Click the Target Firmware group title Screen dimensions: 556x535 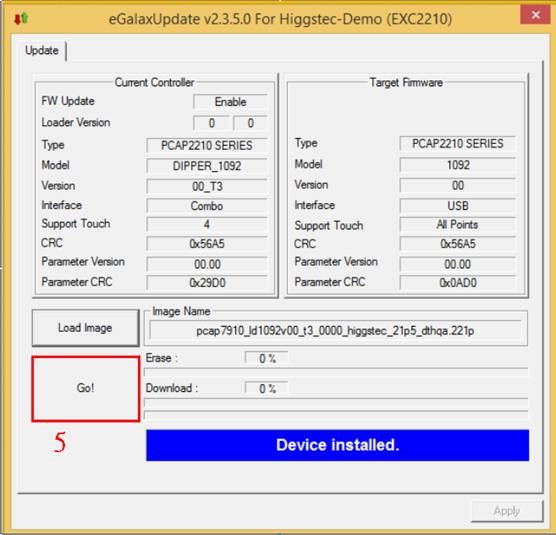pyautogui.click(x=406, y=83)
